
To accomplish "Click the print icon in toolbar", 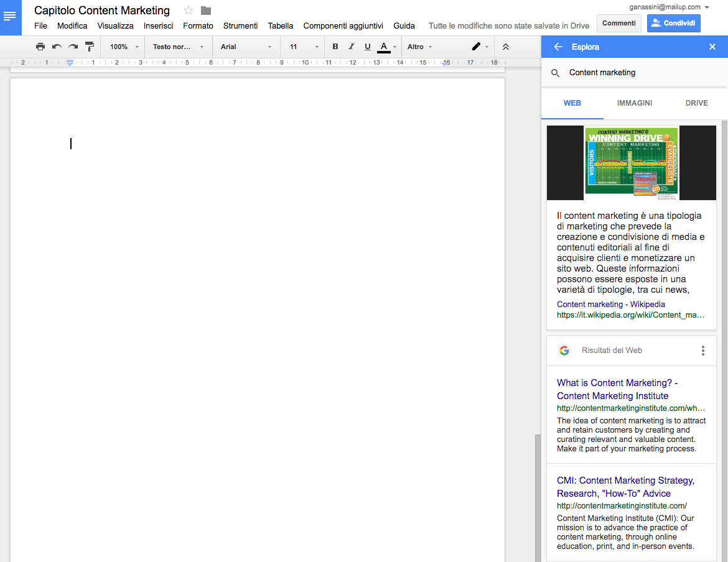I will tap(40, 47).
